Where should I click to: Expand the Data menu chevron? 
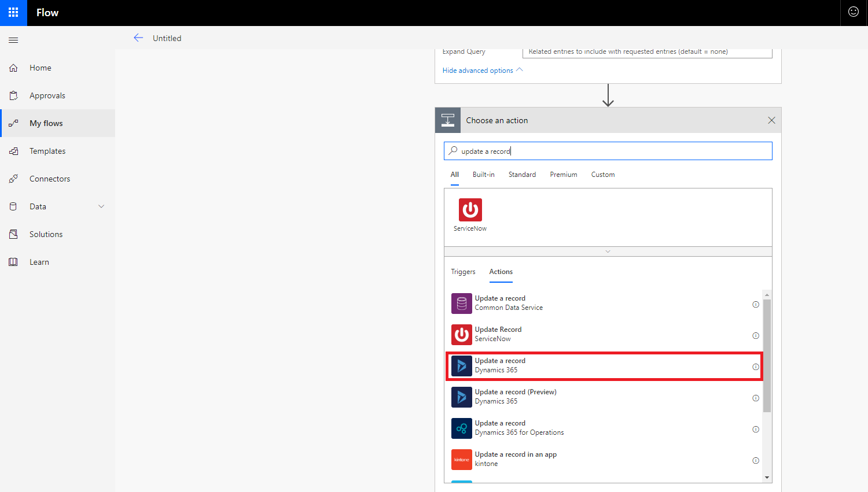pos(101,206)
